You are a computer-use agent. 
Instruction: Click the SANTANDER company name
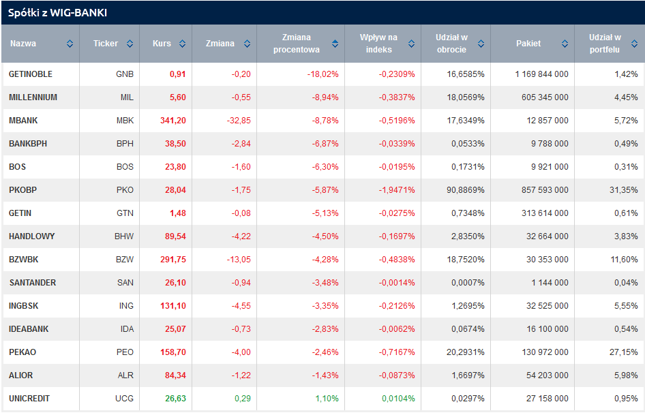31,282
